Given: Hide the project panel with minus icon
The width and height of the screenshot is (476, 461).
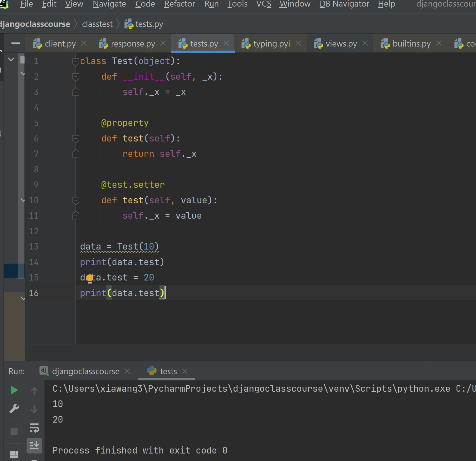Looking at the screenshot, I should [x=16, y=43].
